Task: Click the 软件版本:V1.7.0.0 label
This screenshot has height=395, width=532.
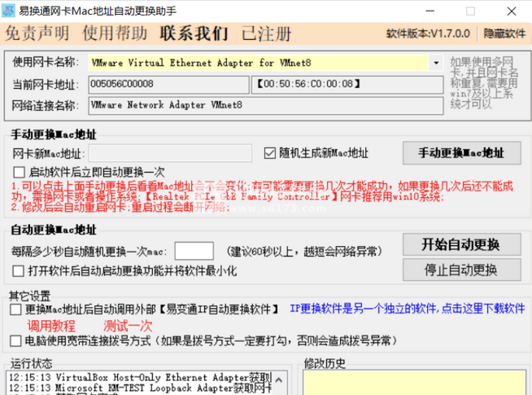Action: pos(428,33)
